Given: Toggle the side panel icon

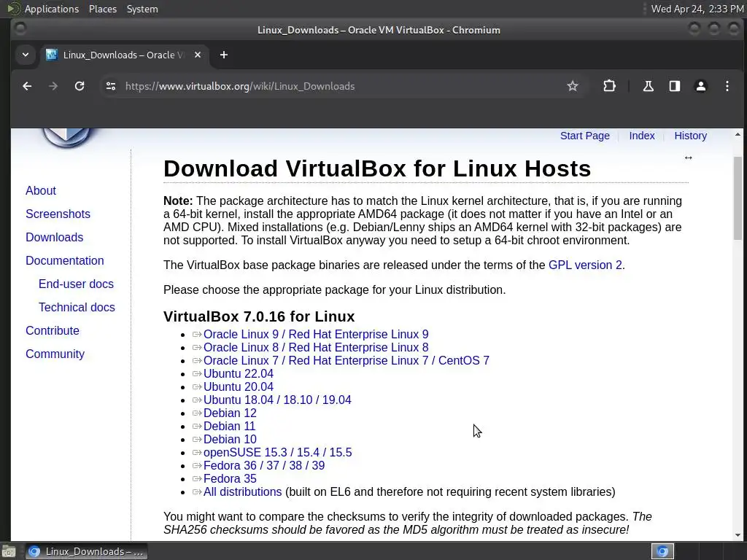Looking at the screenshot, I should (675, 86).
